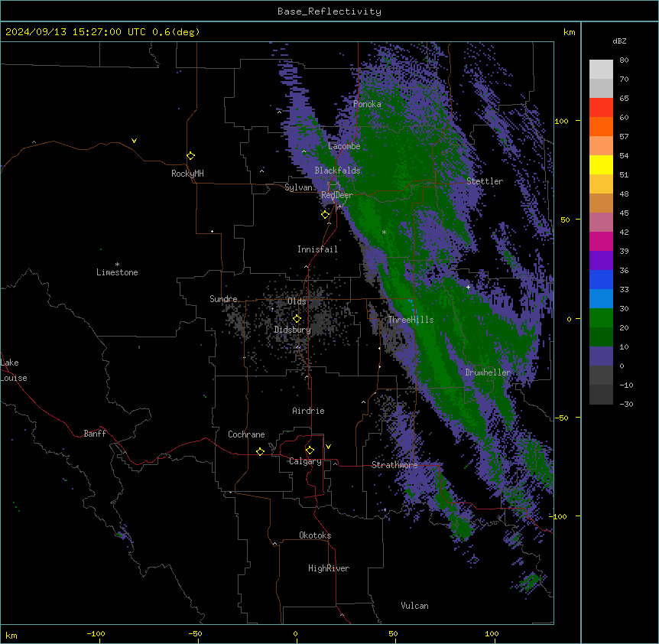
Task: Pick the yellow 51-54 dBZ legend swatch
Action: tap(601, 164)
